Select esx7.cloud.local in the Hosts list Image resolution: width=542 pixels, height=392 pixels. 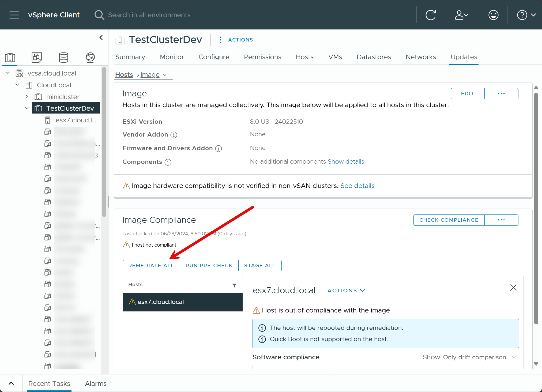coord(161,302)
